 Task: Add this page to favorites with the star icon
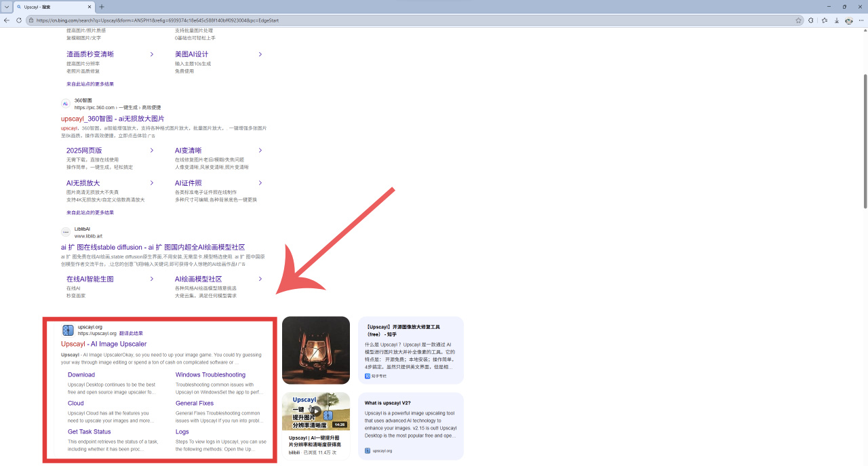click(799, 20)
